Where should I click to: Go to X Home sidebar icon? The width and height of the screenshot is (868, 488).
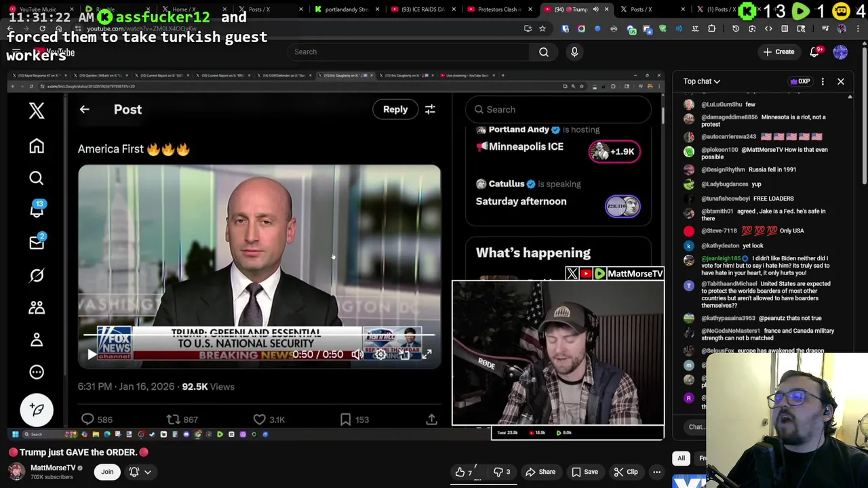tap(37, 146)
